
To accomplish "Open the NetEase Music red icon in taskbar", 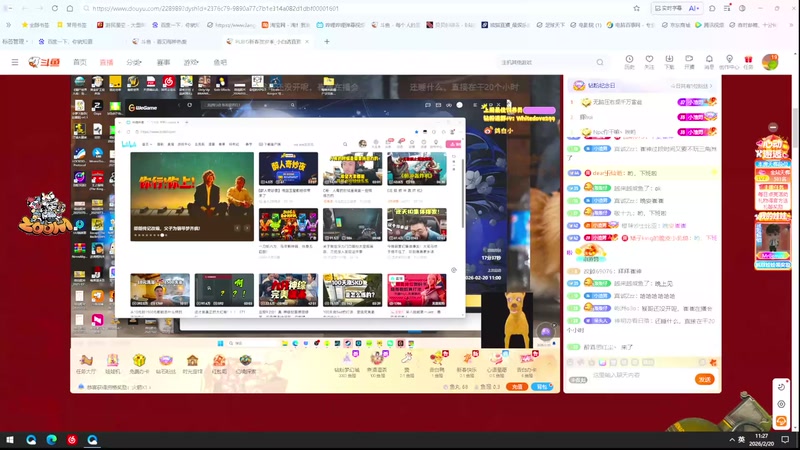I will point(72,440).
